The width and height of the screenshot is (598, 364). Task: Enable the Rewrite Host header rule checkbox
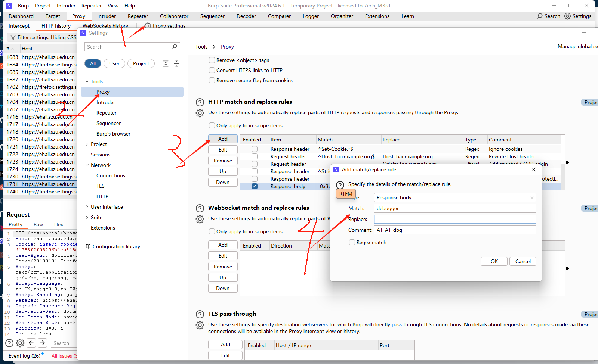255,156
